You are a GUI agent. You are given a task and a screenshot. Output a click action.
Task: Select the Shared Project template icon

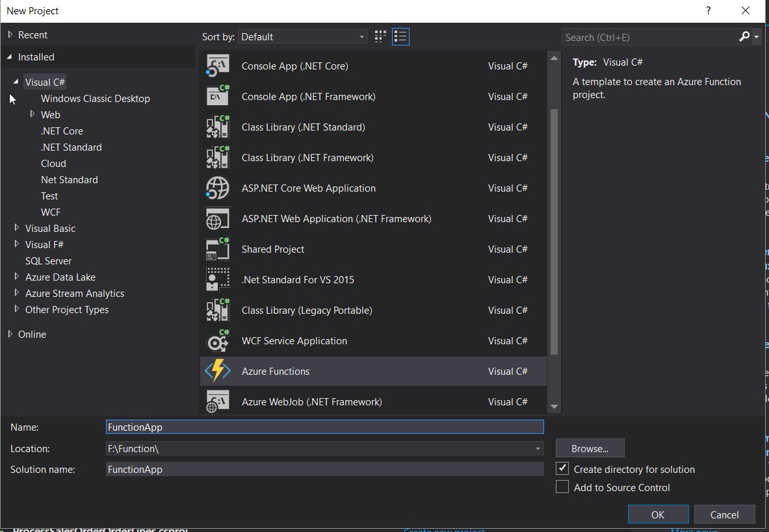(x=218, y=249)
